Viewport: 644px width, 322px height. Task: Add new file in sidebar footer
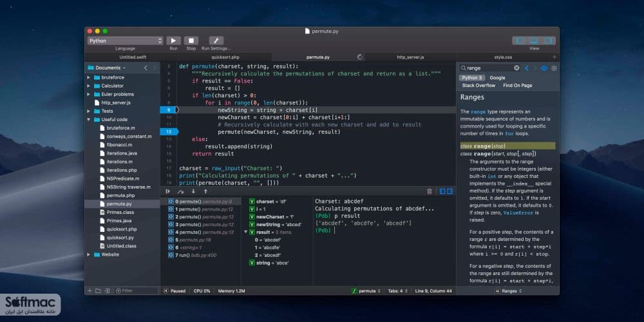coord(90,291)
